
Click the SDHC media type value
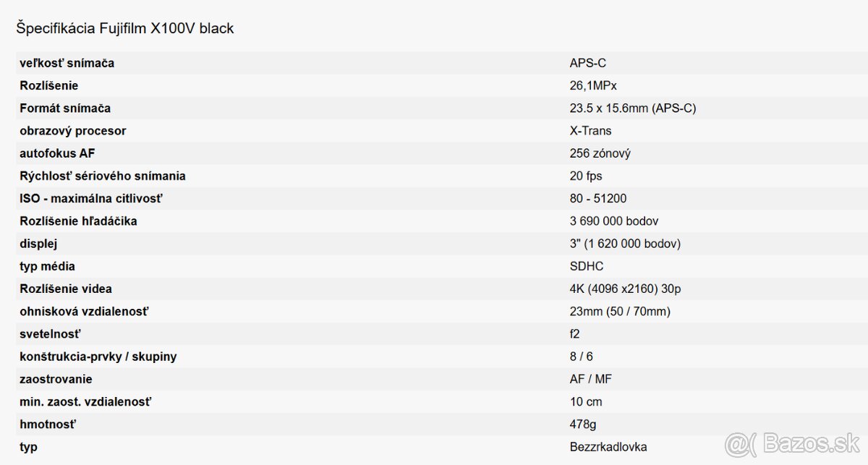(587, 266)
